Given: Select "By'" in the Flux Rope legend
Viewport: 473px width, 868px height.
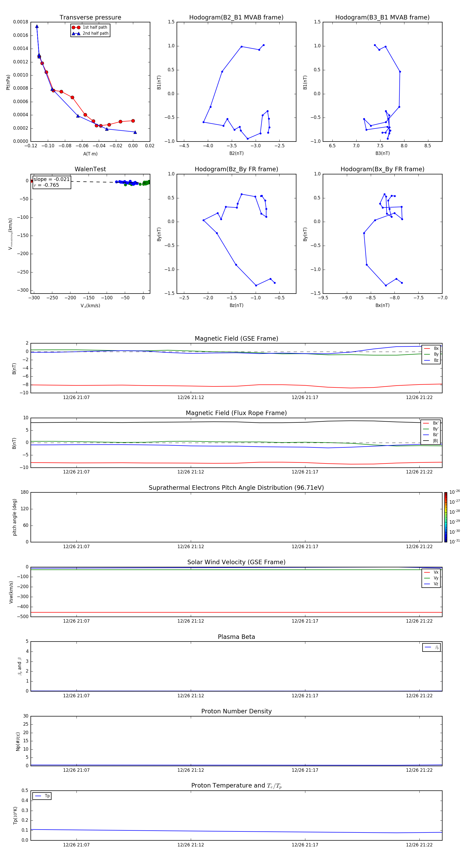Looking at the screenshot, I should 431,429.
